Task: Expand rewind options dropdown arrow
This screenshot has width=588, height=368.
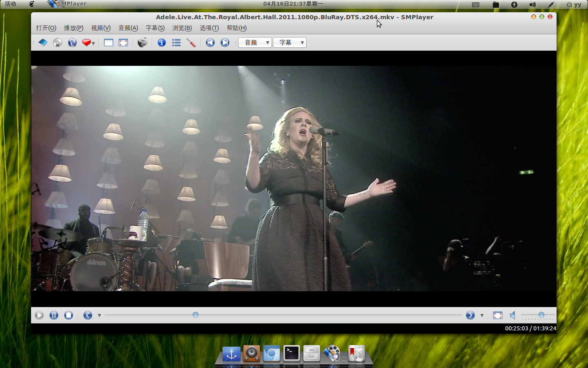Action: [99, 315]
